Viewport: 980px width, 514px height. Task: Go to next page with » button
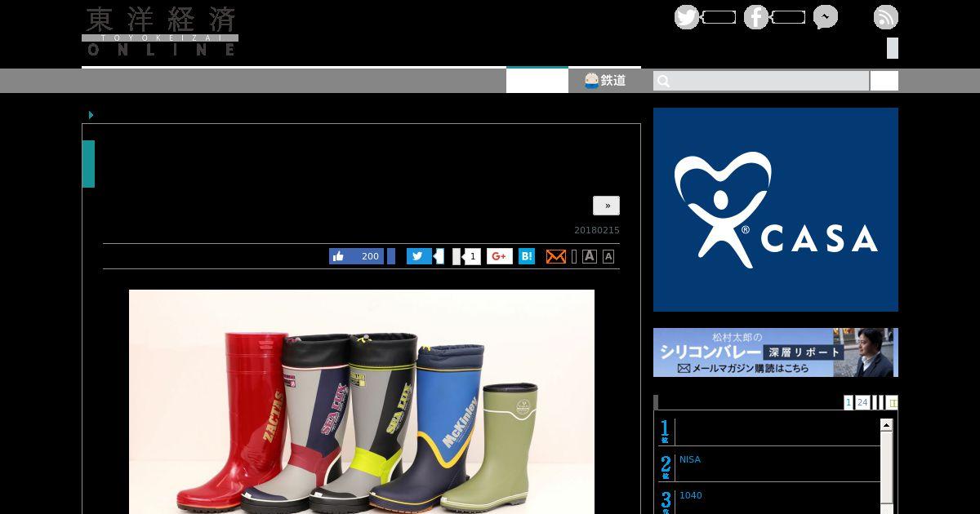tap(606, 206)
